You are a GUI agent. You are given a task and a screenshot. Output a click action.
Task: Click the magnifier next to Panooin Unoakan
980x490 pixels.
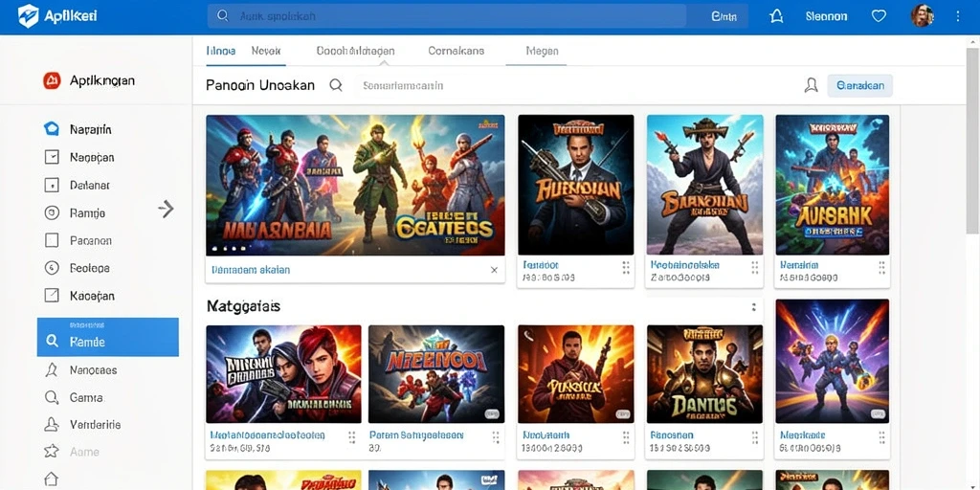tap(336, 85)
